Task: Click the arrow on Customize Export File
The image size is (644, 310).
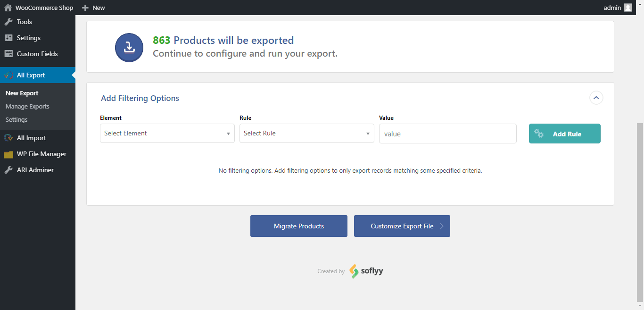Action: point(442,226)
